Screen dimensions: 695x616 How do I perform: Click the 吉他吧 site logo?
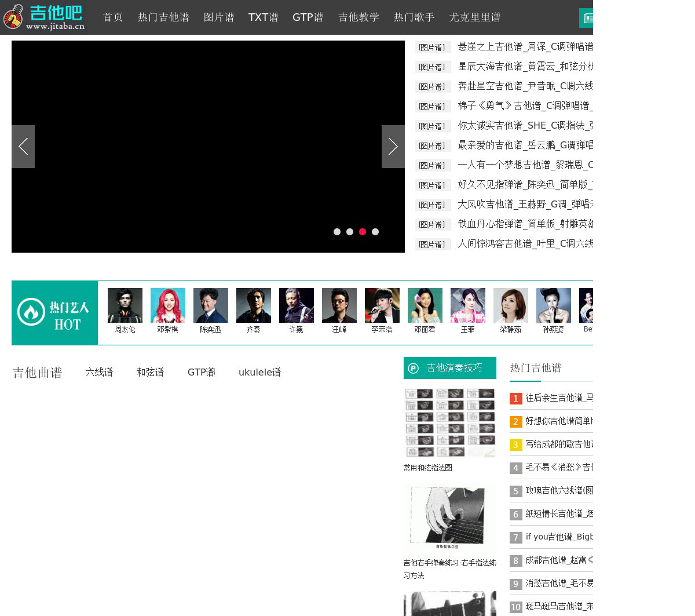click(x=44, y=17)
